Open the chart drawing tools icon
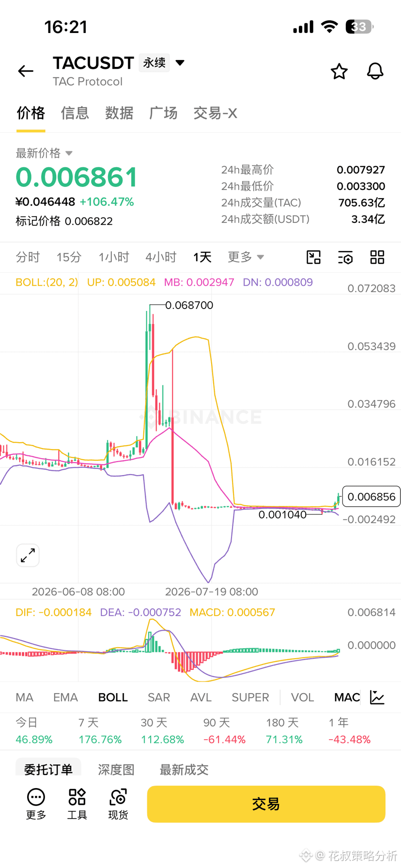Viewport: 401px width, 868px height. pyautogui.click(x=314, y=257)
